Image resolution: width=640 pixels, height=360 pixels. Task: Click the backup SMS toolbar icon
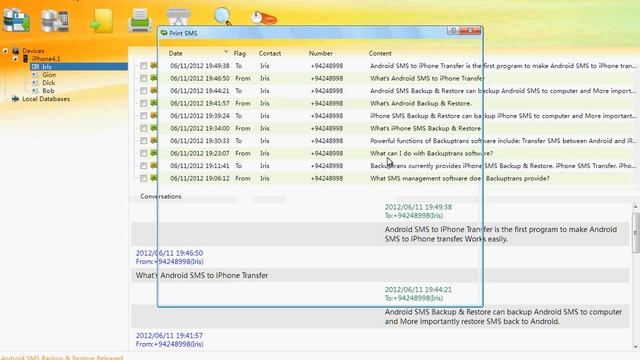(x=16, y=20)
